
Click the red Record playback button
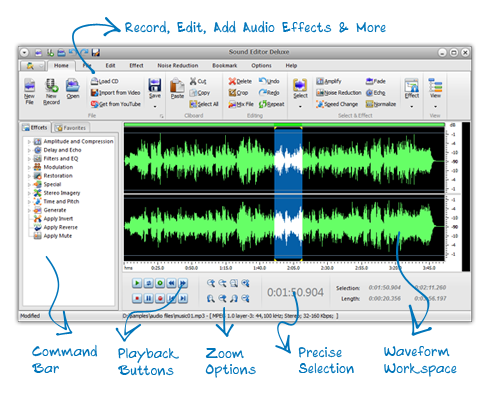click(x=160, y=298)
